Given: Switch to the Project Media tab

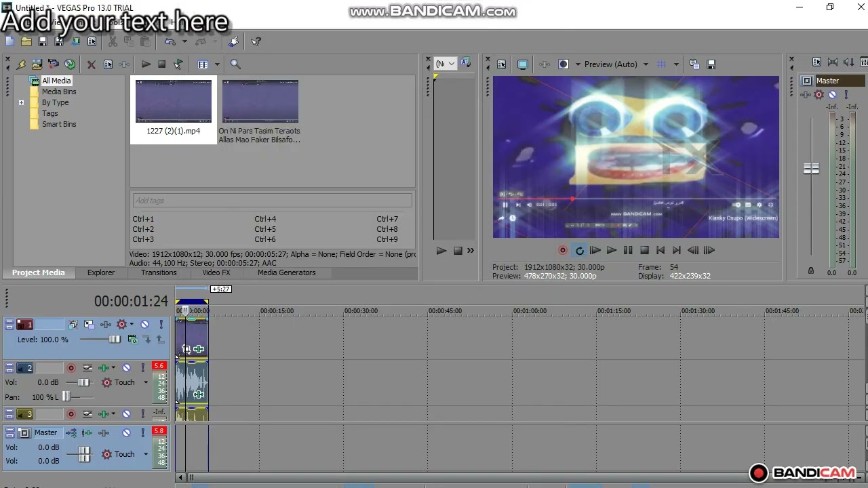Looking at the screenshot, I should (38, 272).
